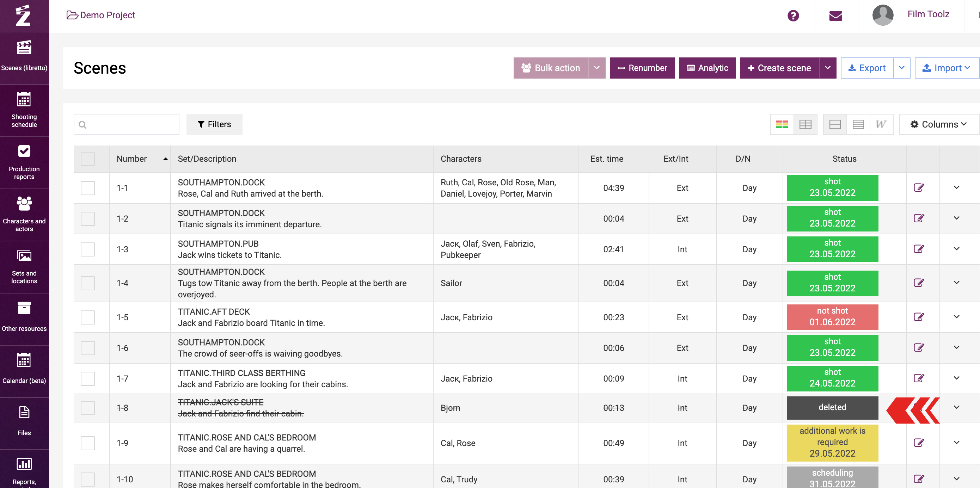The width and height of the screenshot is (980, 488).
Task: Toggle the select-all header checkbox
Action: click(x=87, y=159)
